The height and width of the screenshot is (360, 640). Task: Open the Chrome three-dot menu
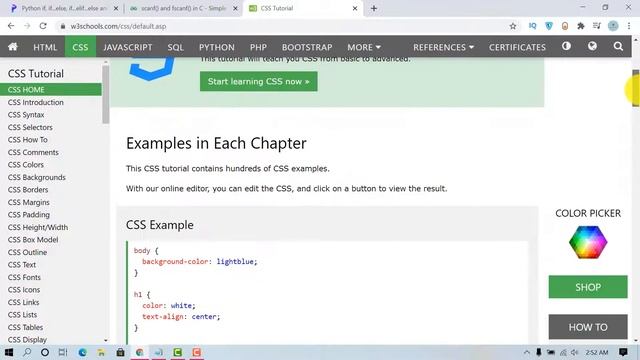point(629,26)
